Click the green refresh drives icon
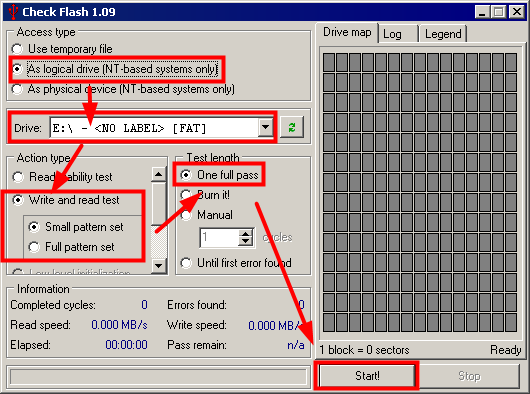 292,127
